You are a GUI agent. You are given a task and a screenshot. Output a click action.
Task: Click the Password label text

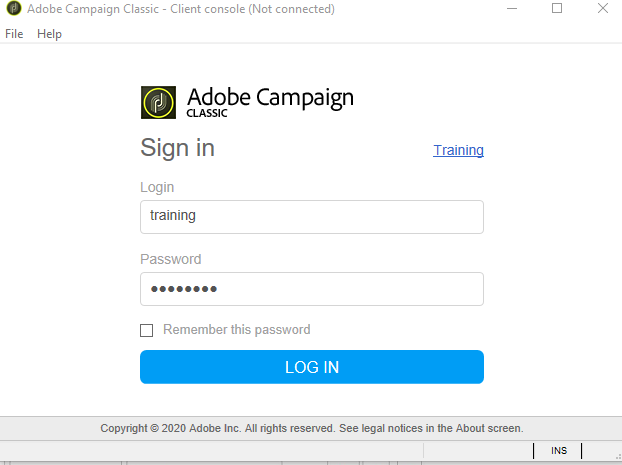point(170,259)
